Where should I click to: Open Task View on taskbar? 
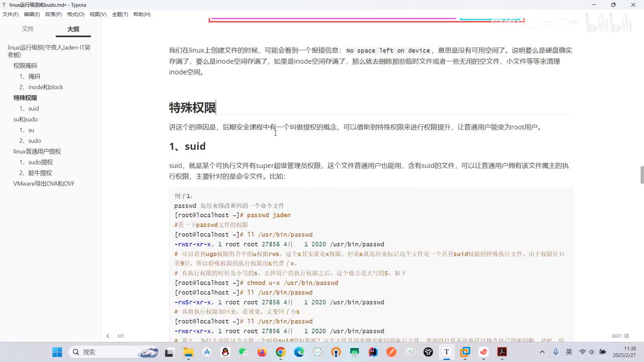click(169, 352)
